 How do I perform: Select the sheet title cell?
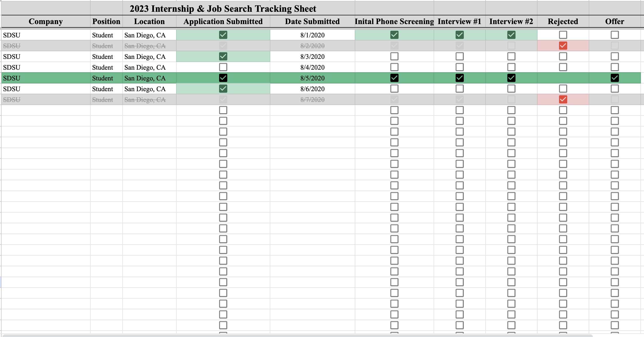pos(223,9)
